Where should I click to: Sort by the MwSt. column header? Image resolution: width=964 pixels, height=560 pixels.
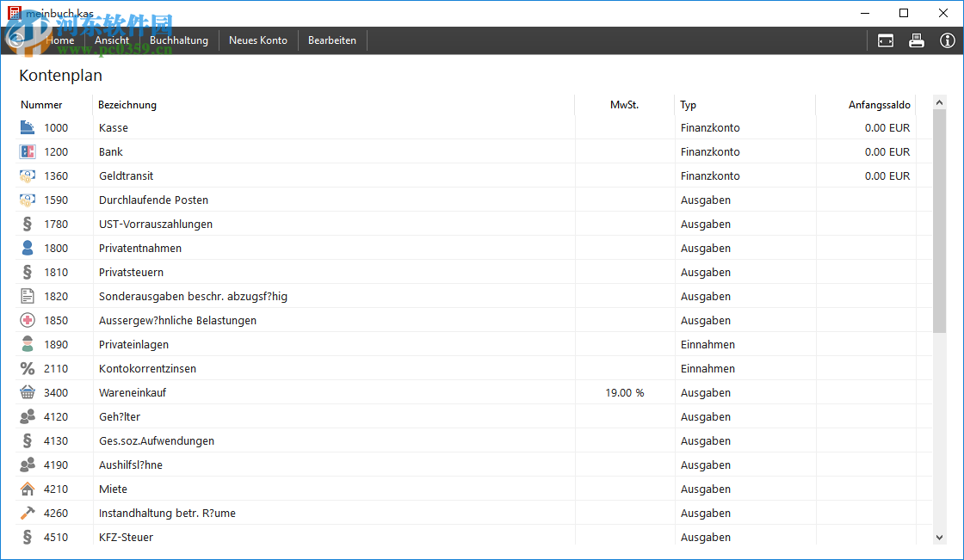click(624, 104)
